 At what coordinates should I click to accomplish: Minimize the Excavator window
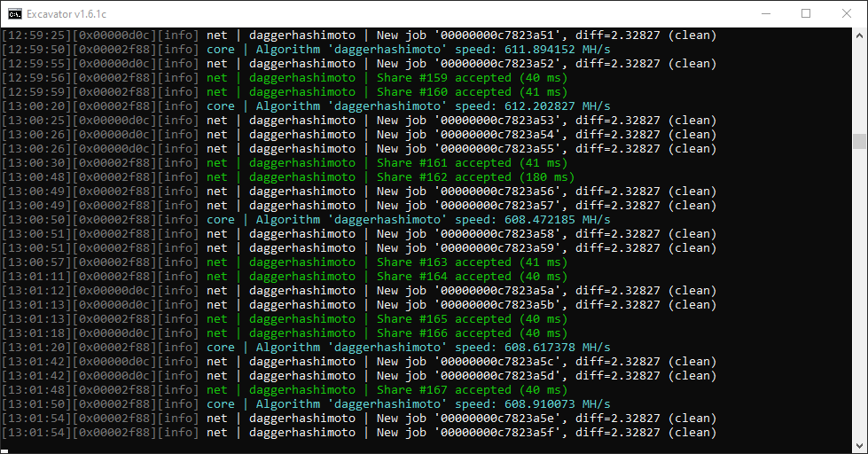click(x=766, y=14)
